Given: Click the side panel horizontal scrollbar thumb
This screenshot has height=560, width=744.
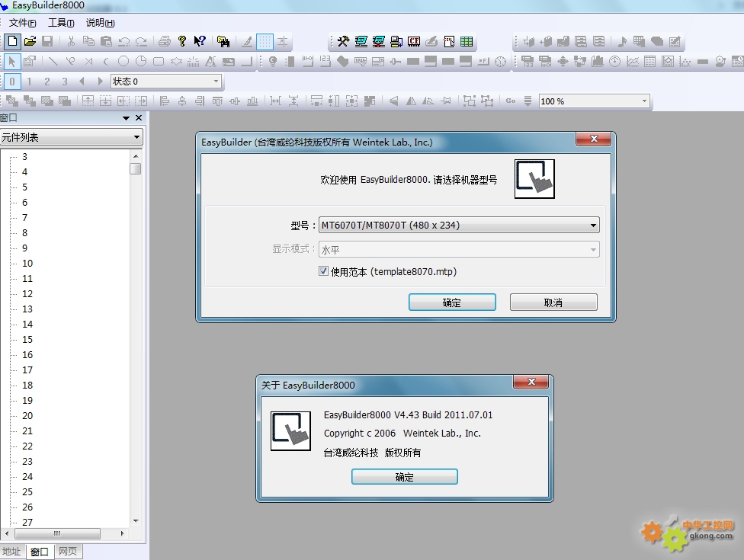Looking at the screenshot, I should 57,533.
